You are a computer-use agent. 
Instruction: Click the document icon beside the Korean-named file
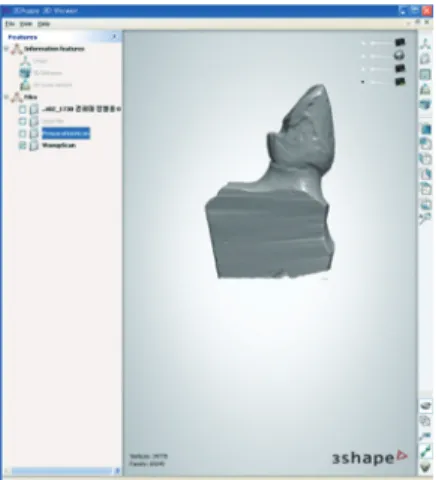(34, 109)
